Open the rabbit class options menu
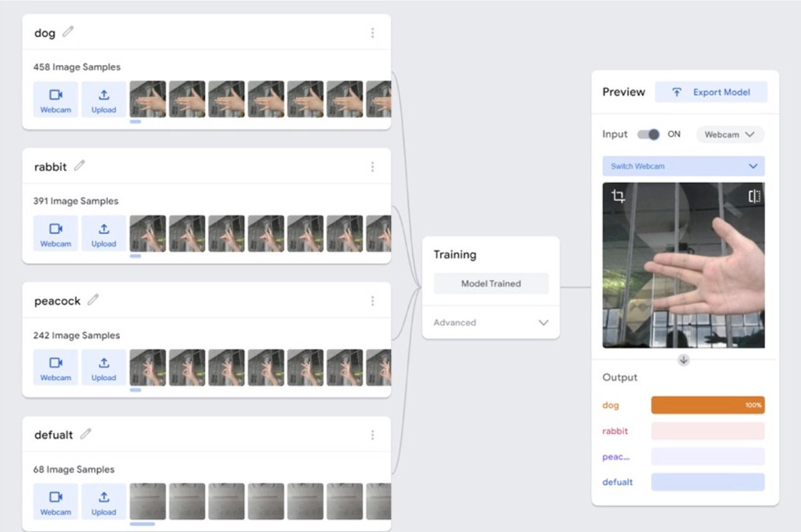801x532 pixels. click(372, 166)
